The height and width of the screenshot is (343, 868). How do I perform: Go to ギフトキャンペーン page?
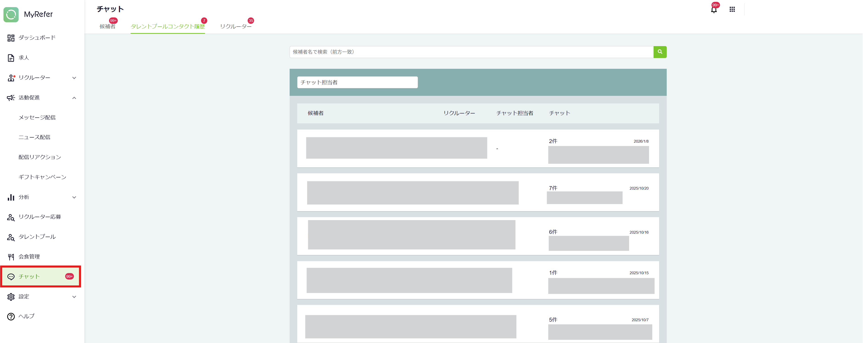tap(42, 177)
